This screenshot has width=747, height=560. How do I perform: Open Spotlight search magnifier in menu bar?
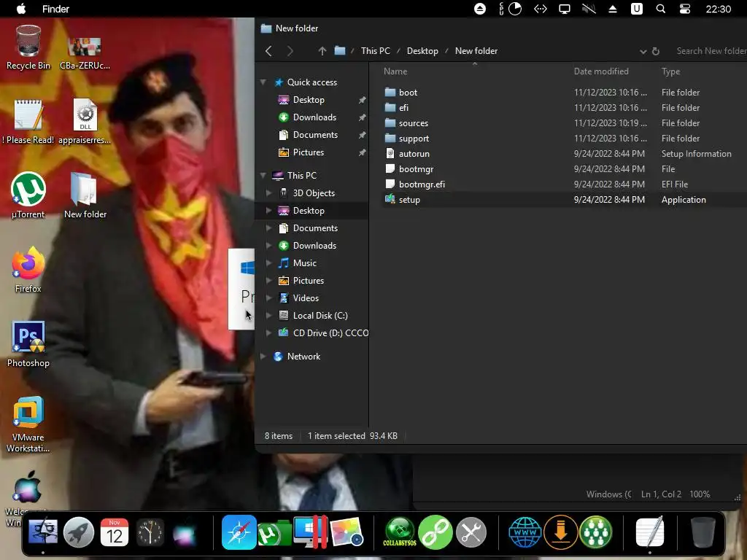pyautogui.click(x=661, y=9)
